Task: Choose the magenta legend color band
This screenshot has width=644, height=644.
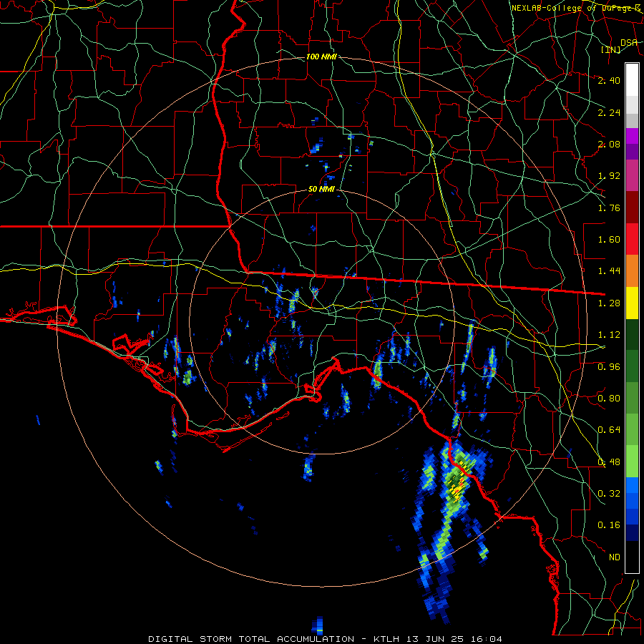Action: (x=632, y=175)
